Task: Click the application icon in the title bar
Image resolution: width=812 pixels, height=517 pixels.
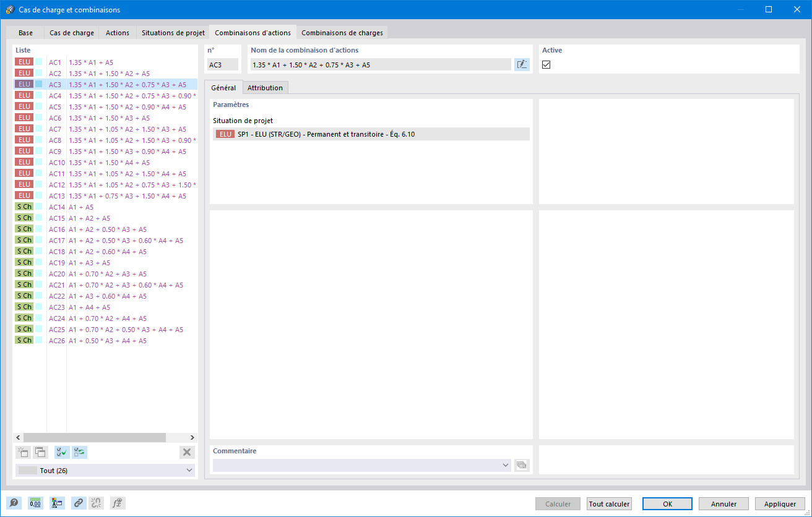Action: pos(10,10)
